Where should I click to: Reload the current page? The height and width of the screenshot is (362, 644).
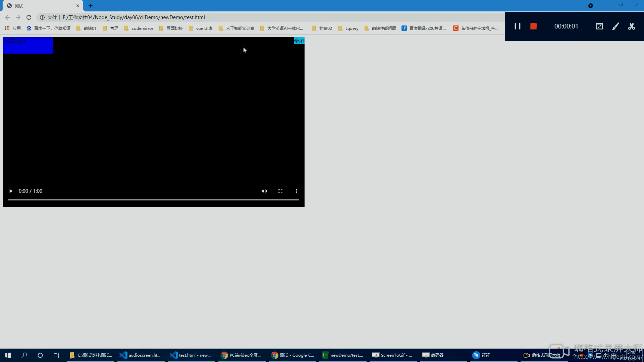29,17
